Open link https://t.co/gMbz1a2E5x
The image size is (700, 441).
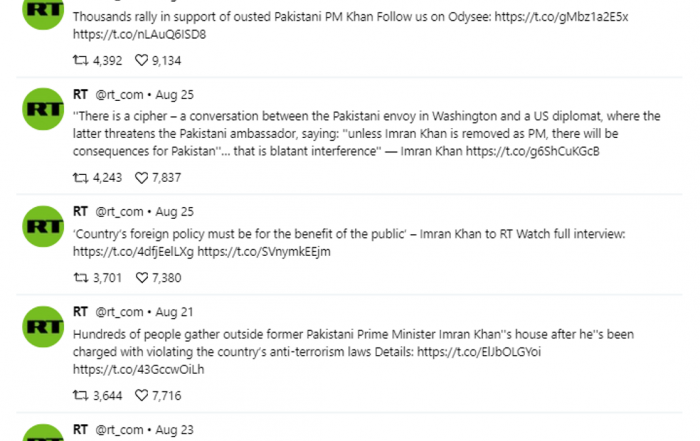click(561, 17)
